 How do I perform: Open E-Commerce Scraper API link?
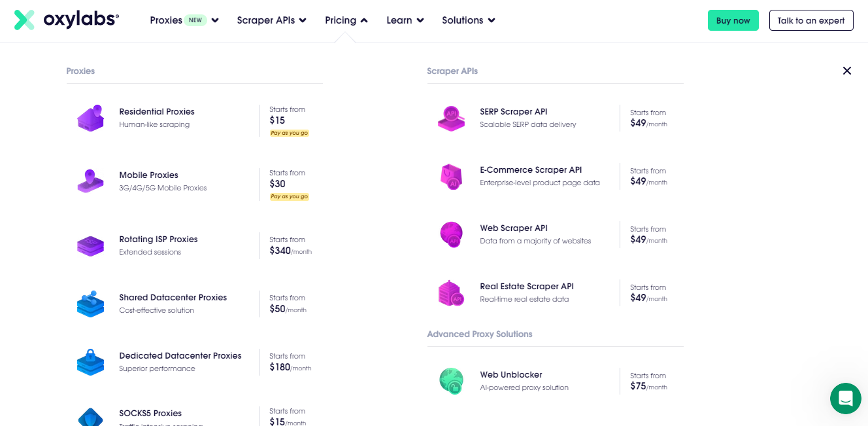coord(531,170)
